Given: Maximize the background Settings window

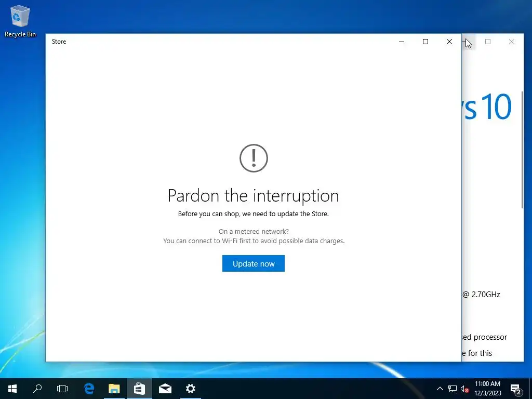Looking at the screenshot, I should (488, 42).
